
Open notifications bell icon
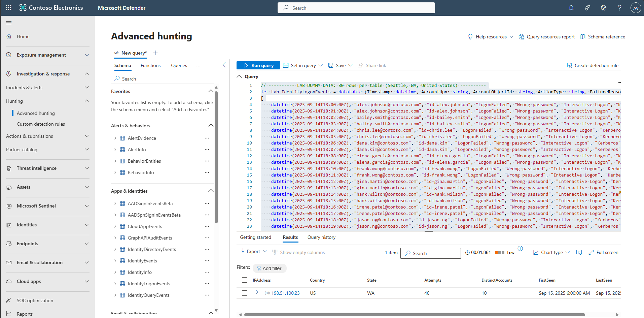coord(571,8)
